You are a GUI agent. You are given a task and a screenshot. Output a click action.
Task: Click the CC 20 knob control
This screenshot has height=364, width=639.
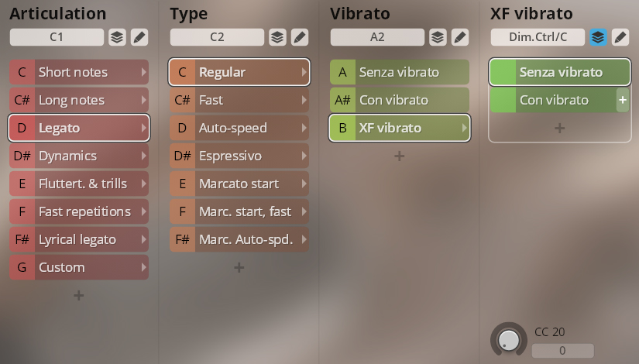coord(508,339)
